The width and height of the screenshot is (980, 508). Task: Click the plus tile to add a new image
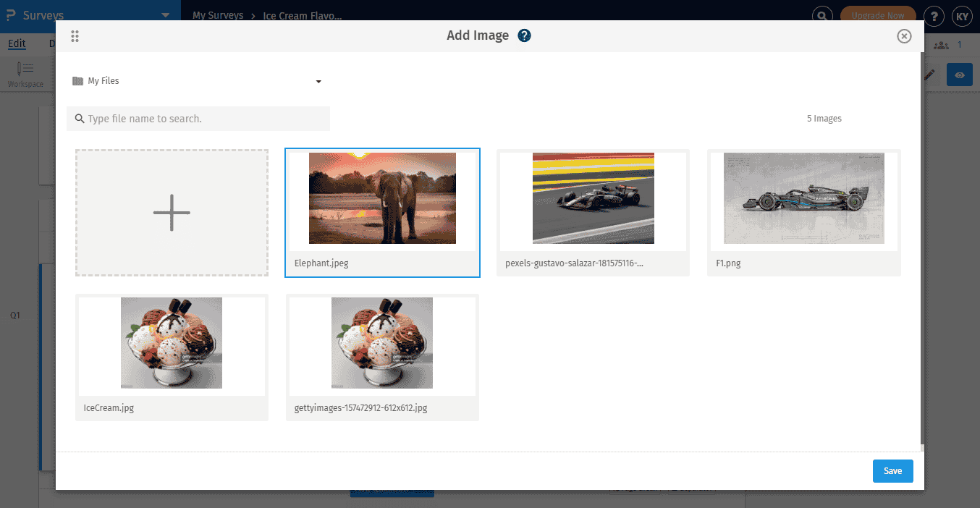click(171, 212)
